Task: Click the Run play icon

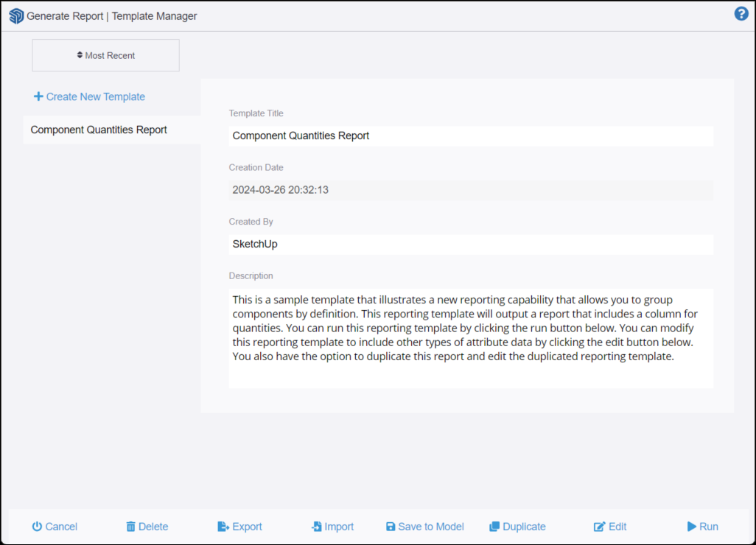Action: tap(691, 527)
